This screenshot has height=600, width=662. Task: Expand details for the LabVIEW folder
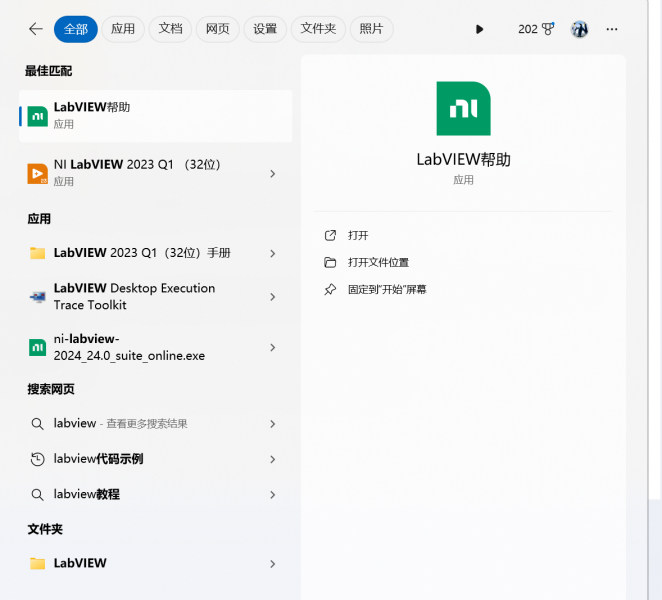[x=273, y=564]
